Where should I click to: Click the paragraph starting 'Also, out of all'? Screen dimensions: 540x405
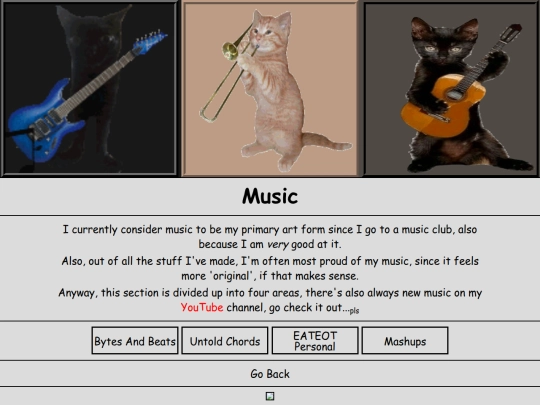[270, 268]
